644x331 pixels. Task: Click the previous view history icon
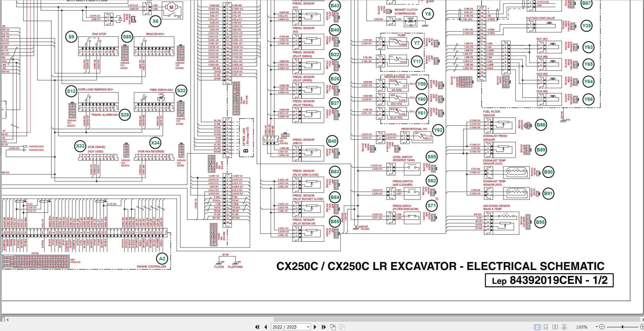click(333, 327)
